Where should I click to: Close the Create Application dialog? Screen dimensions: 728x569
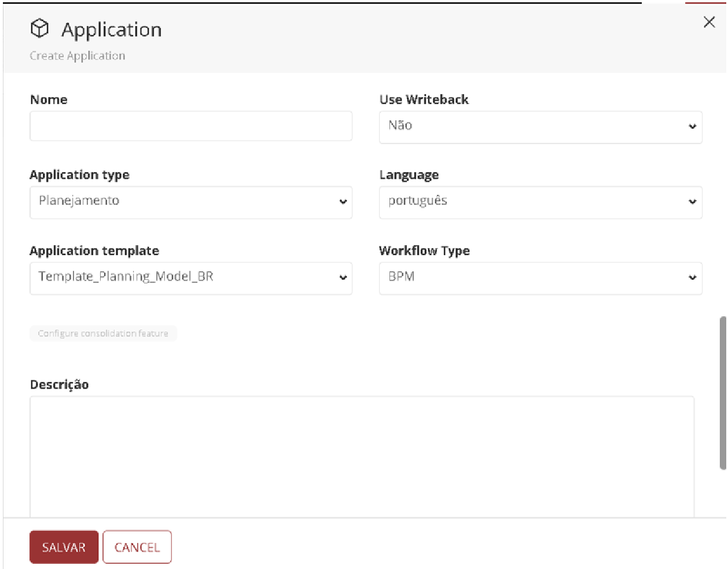tap(709, 22)
